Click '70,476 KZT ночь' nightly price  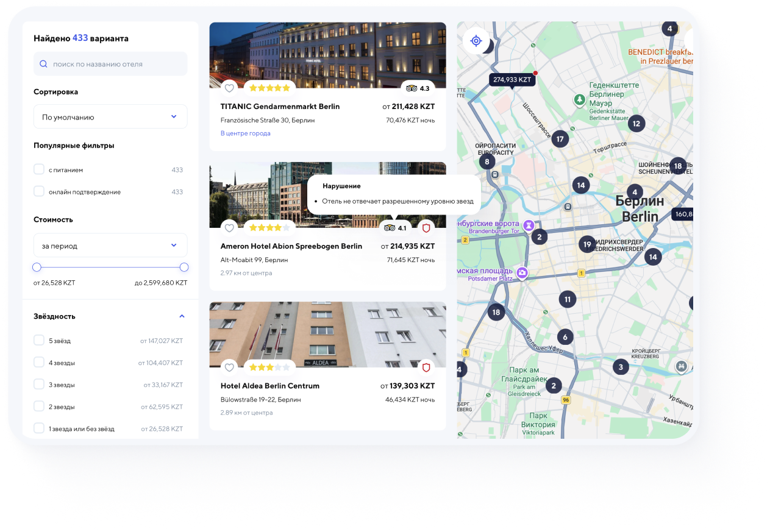point(410,121)
